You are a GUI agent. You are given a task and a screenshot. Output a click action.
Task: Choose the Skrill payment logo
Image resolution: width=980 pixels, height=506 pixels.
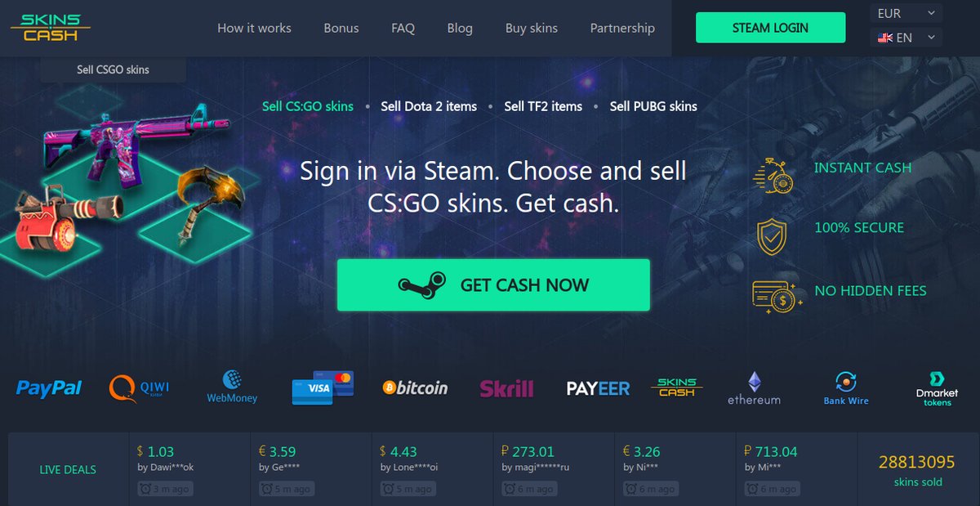[506, 388]
